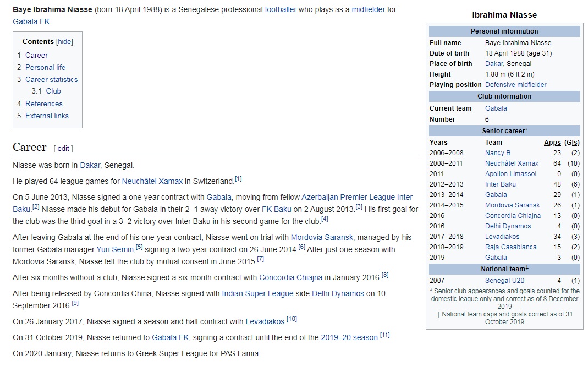Click Gls column abbreviation in infobox
The image size is (588, 366).
(x=572, y=142)
